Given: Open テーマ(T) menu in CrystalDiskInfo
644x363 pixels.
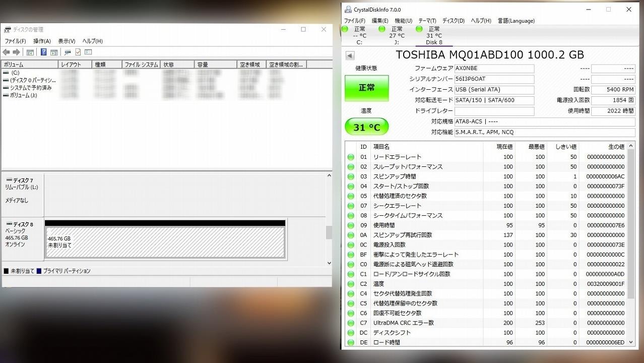Looking at the screenshot, I should click(x=427, y=21).
